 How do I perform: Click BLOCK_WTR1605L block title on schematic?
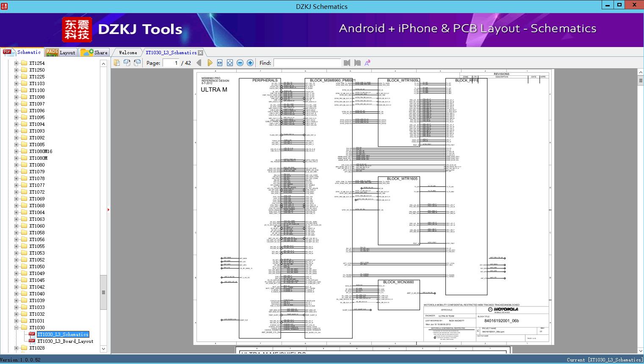pyautogui.click(x=403, y=80)
